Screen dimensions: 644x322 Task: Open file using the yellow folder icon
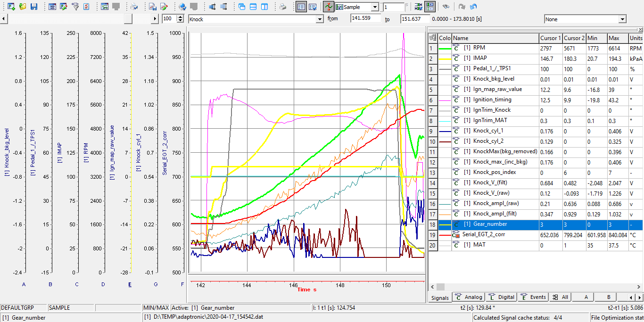point(23,7)
